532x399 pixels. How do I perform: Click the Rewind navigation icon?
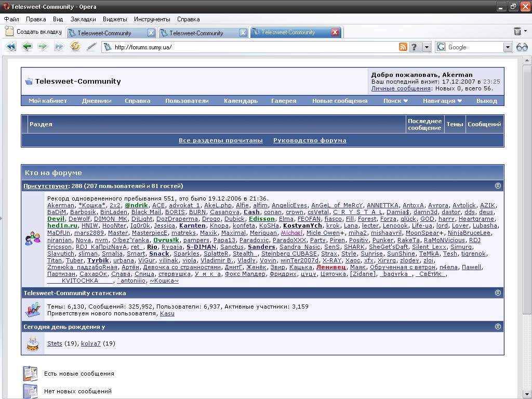[11, 47]
